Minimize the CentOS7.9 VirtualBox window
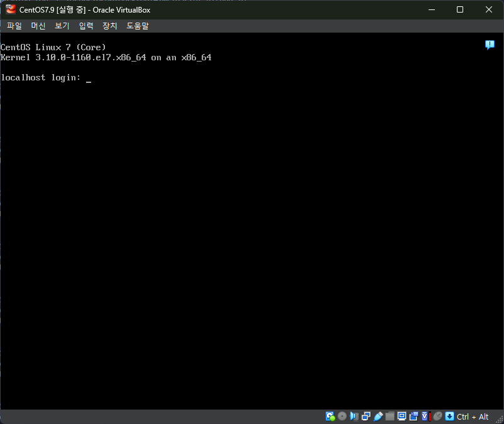Screen dimensions: 504x424 tap(432, 9)
